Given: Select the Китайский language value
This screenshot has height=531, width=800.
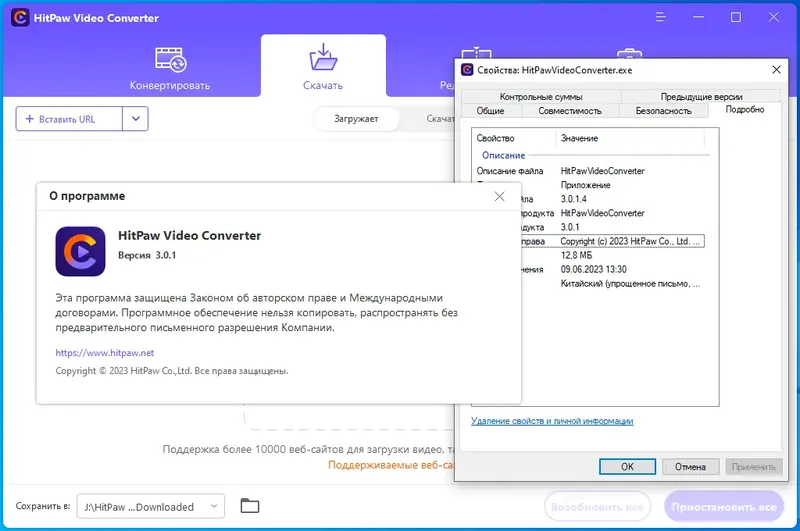Looking at the screenshot, I should click(x=630, y=284).
